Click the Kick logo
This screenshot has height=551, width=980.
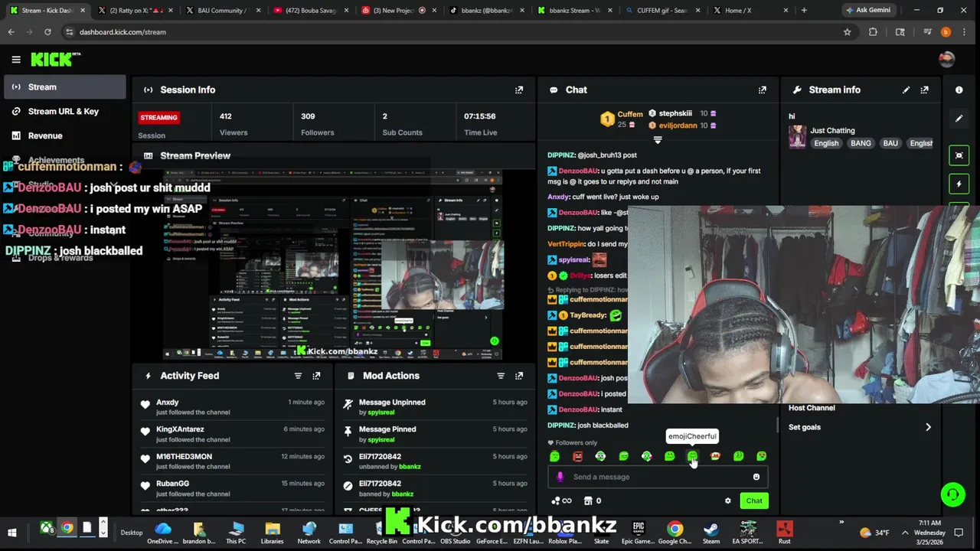click(x=55, y=59)
